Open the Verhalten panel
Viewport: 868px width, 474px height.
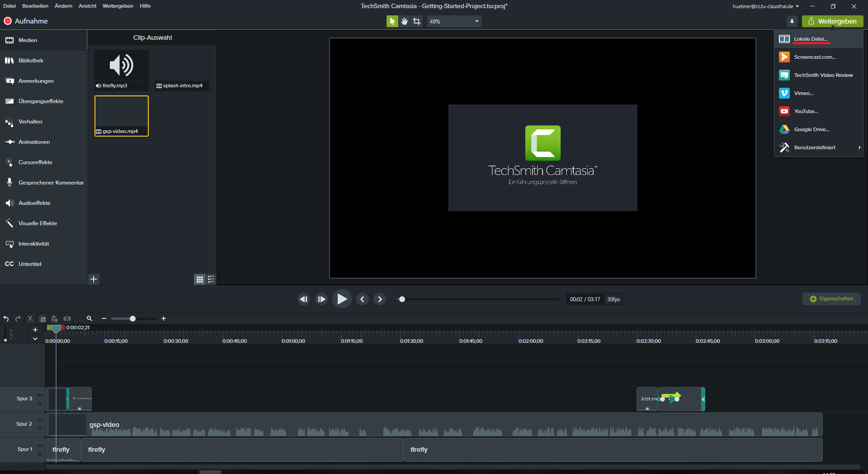(x=43, y=122)
